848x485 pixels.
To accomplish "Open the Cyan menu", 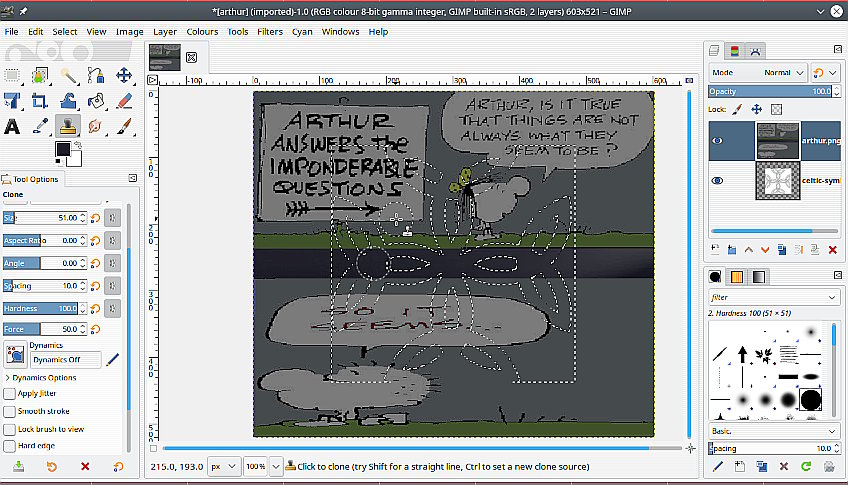I will coord(302,32).
